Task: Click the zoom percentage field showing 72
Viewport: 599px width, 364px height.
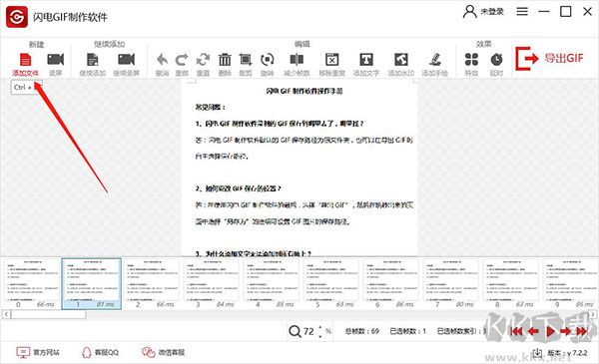Action: click(x=308, y=331)
